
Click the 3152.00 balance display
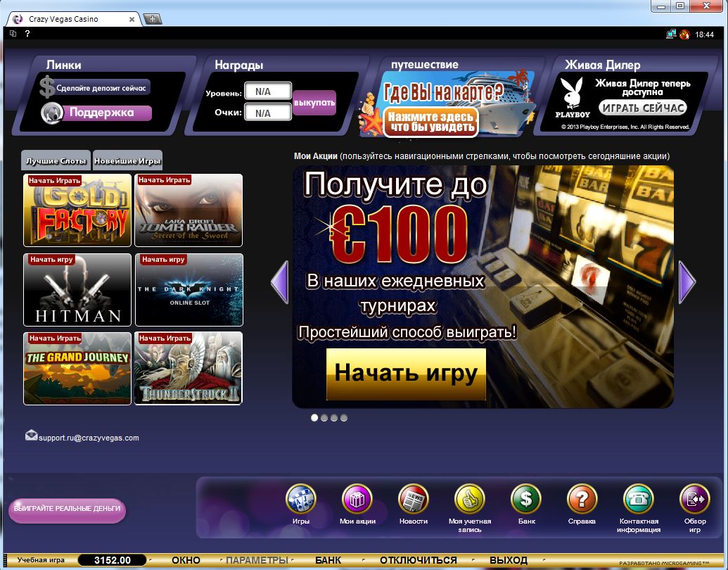[112, 560]
